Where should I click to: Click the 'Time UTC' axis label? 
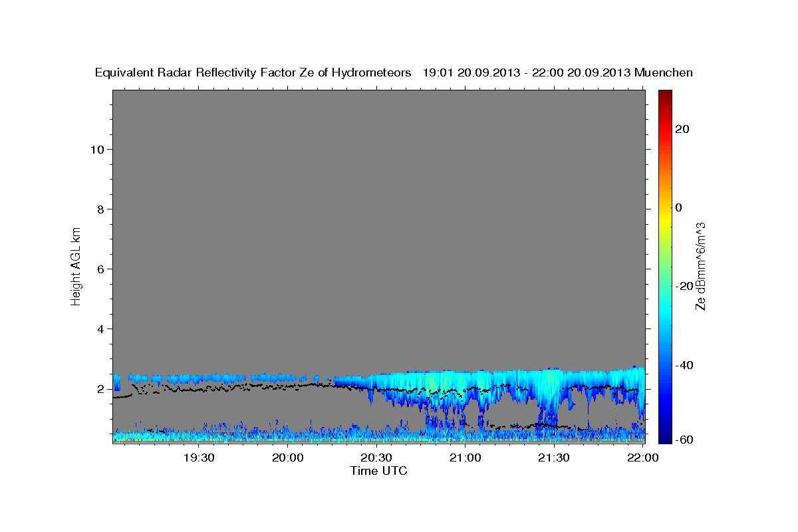378,471
